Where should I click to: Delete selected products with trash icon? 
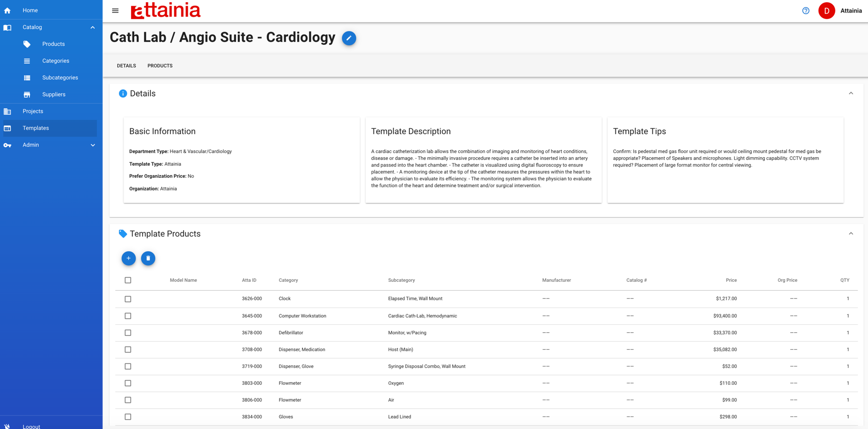tap(148, 258)
